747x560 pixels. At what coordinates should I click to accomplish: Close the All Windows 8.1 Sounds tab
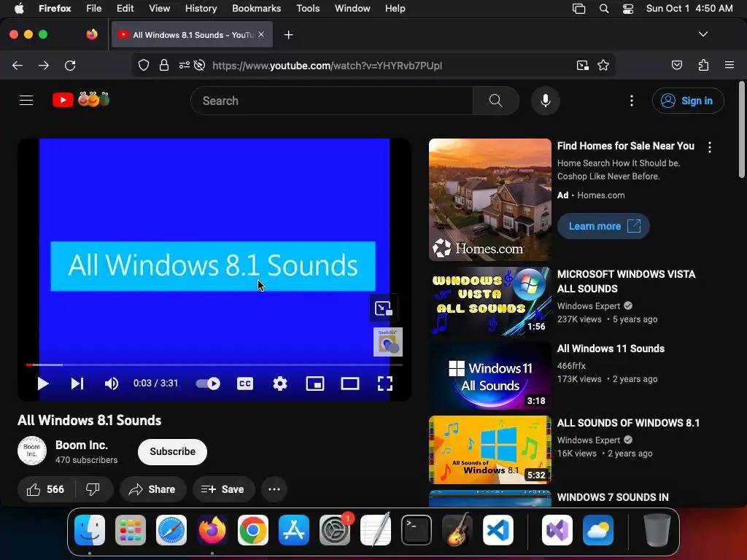(261, 34)
